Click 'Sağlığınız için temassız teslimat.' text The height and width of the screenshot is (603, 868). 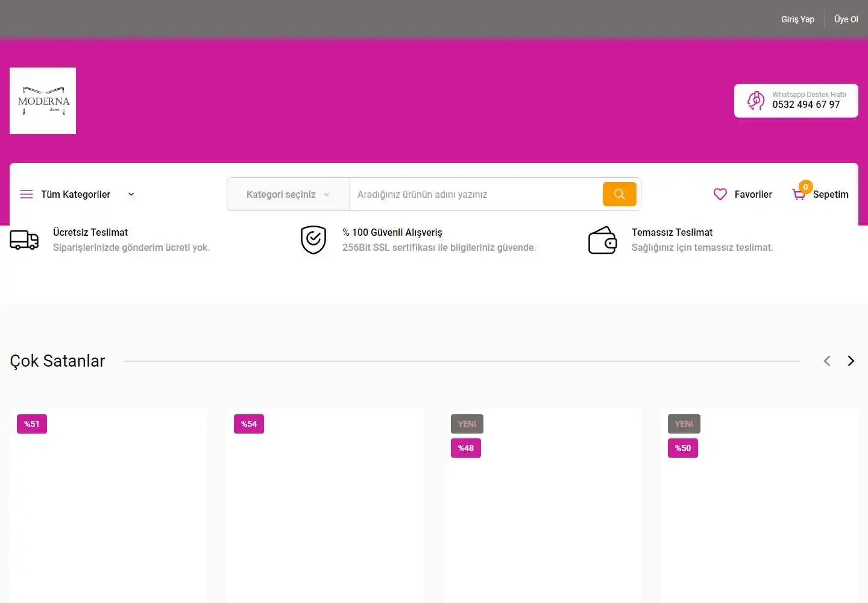coord(702,247)
